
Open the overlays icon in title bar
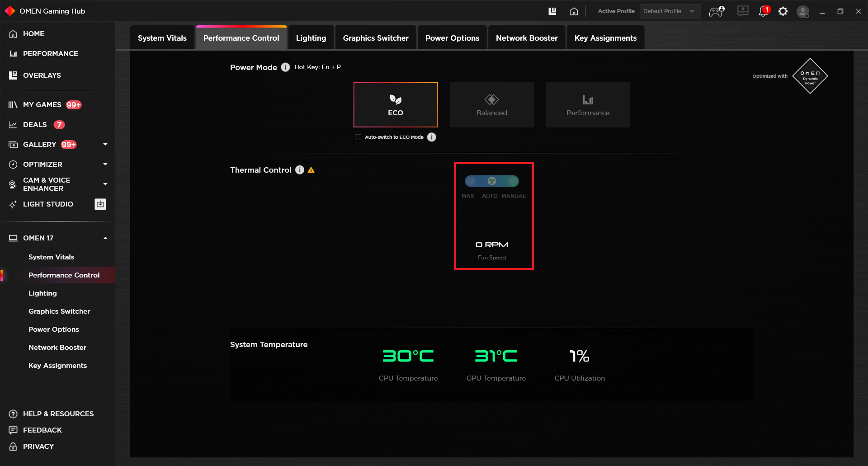pyautogui.click(x=552, y=11)
